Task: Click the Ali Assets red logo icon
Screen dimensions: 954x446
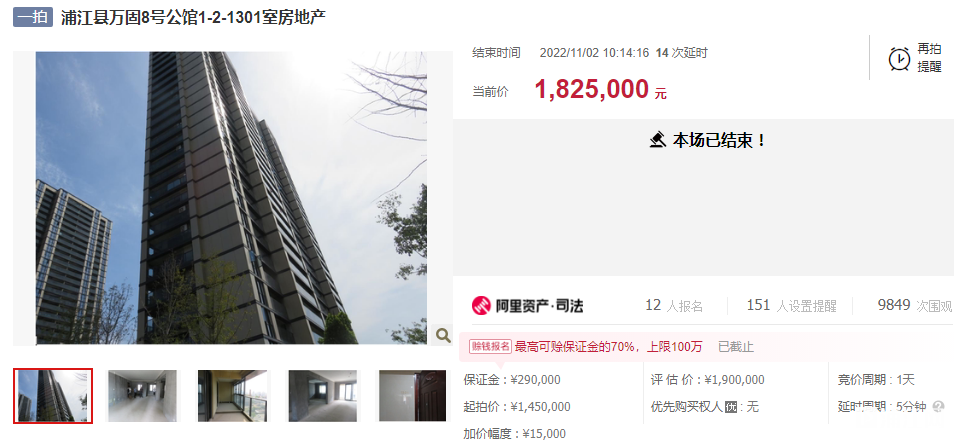Action: [481, 305]
